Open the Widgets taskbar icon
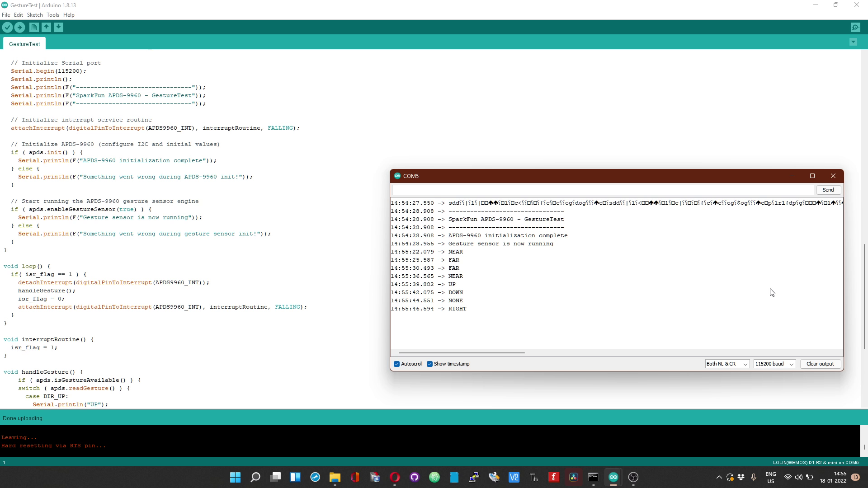Viewport: 868px width, 488px height. tap(295, 477)
